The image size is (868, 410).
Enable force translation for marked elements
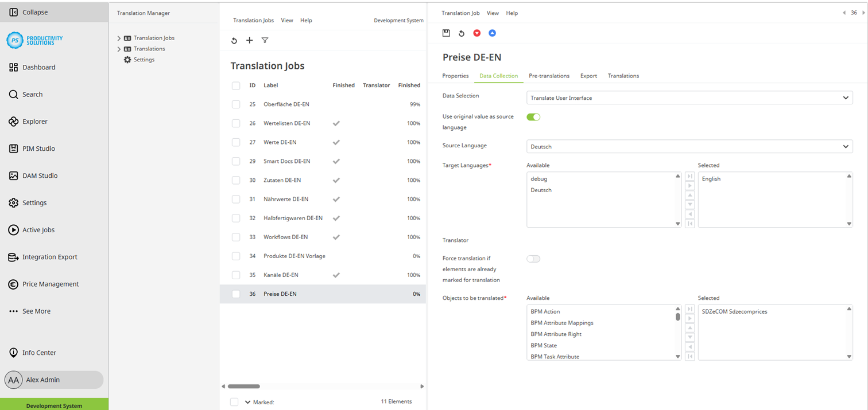533,259
